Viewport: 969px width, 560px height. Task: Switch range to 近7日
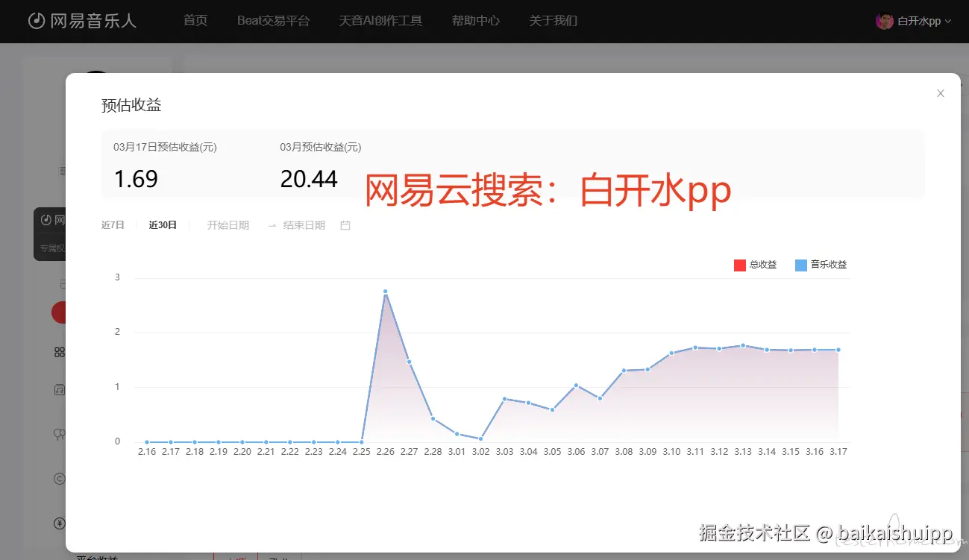(x=113, y=225)
